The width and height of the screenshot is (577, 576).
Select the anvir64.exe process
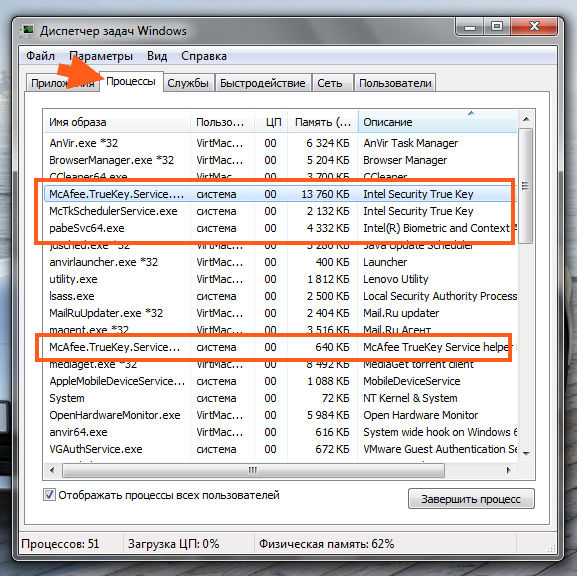(280, 432)
